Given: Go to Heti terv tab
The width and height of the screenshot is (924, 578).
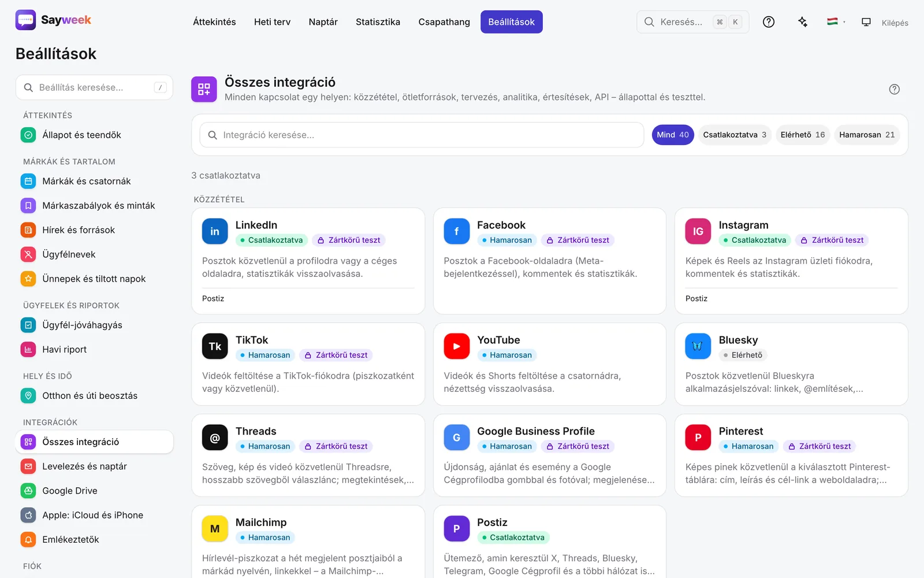Looking at the screenshot, I should [x=272, y=22].
